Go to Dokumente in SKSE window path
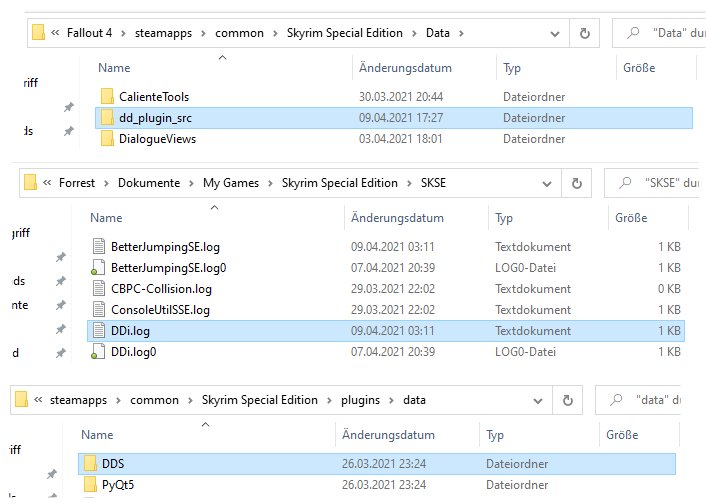Image resolution: width=706 pixels, height=504 pixels. pyautogui.click(x=149, y=183)
